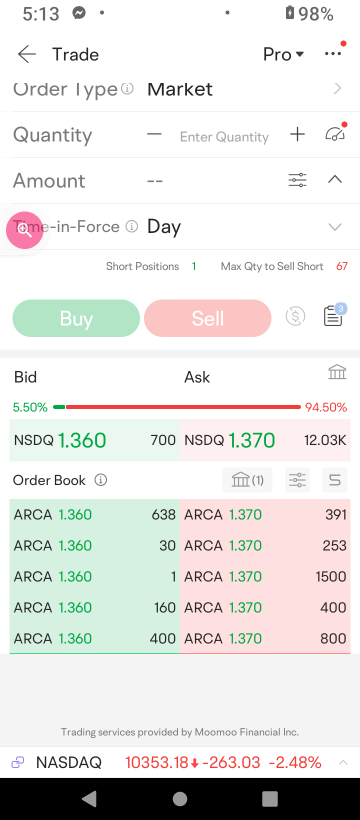Open Order Type Market selection
This screenshot has width=360, height=820.
tap(180, 89)
